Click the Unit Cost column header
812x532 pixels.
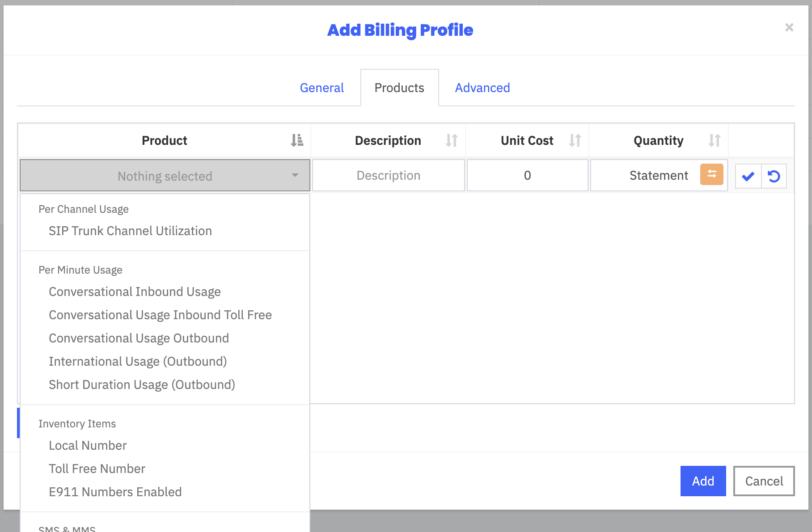pyautogui.click(x=527, y=140)
